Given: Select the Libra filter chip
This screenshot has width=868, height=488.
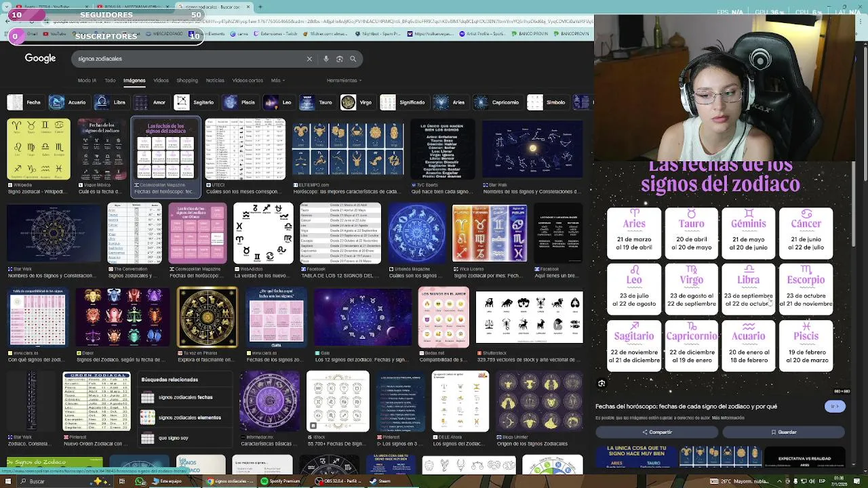Looking at the screenshot, I should [x=111, y=102].
